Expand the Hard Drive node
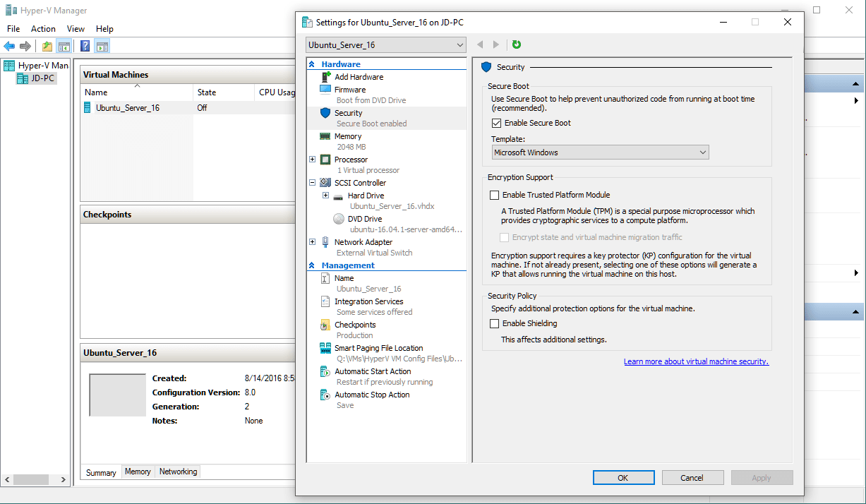Image resolution: width=866 pixels, height=504 pixels. click(325, 196)
